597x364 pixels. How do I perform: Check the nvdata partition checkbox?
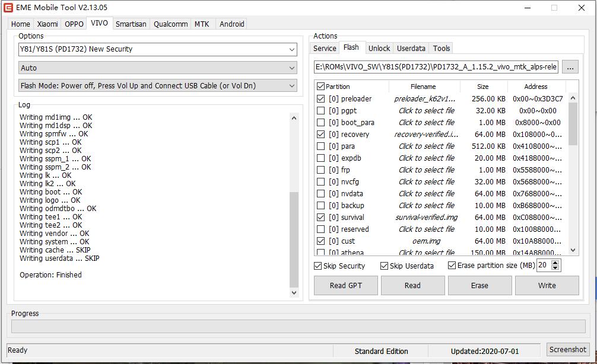[x=320, y=194]
